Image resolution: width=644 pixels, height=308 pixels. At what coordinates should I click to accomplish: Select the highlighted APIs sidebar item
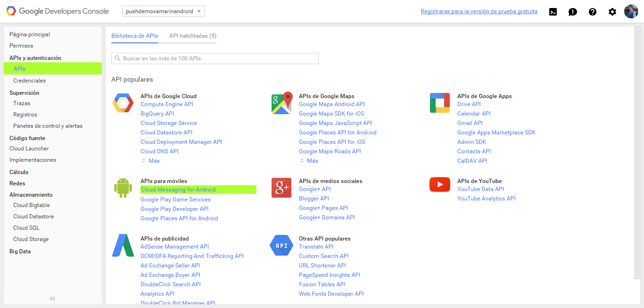point(53,69)
